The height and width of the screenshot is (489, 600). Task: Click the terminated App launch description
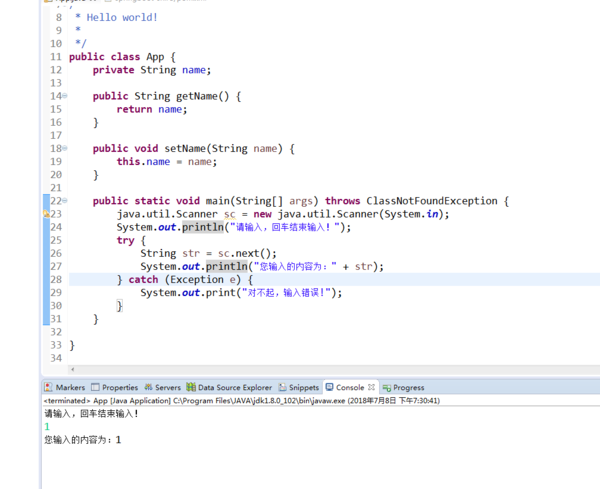tap(242, 401)
